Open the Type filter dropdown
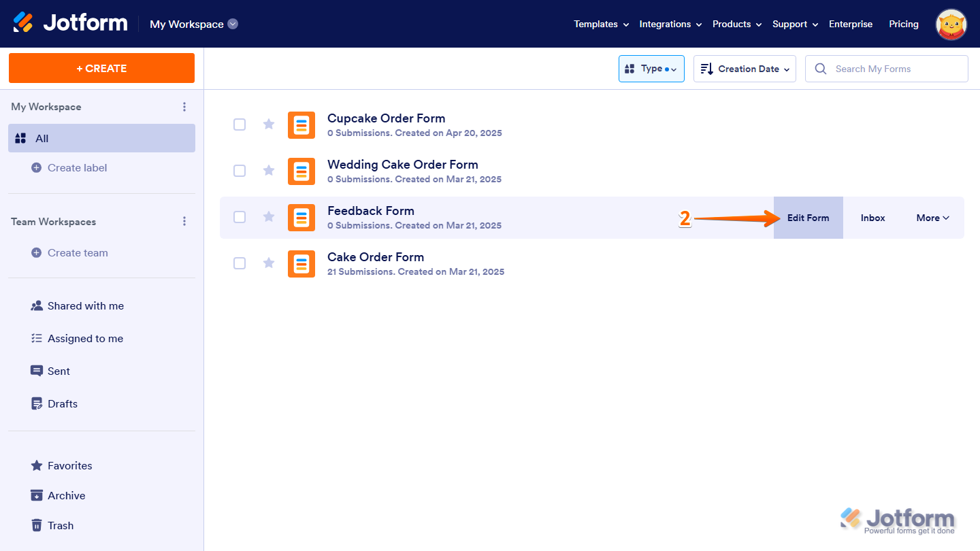Image resolution: width=980 pixels, height=551 pixels. click(651, 69)
